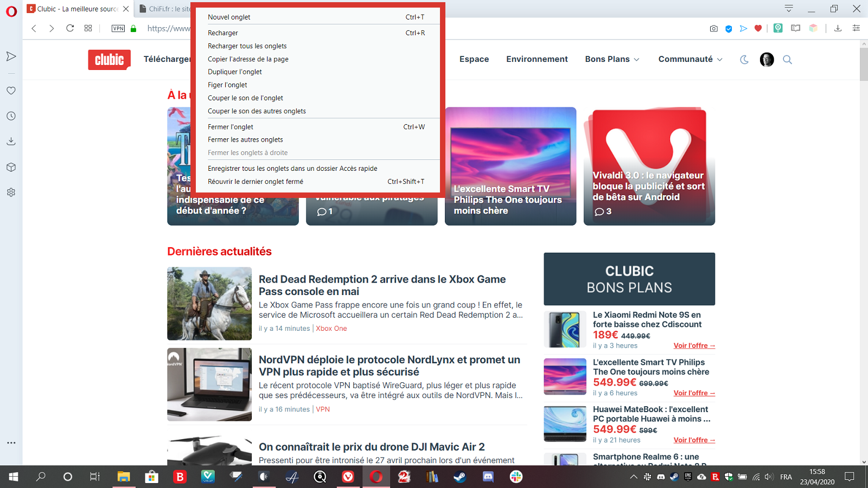This screenshot has height=488, width=868.
Task: Click the Red Dead Redemption 2 article thumbnail
Action: coord(209,304)
